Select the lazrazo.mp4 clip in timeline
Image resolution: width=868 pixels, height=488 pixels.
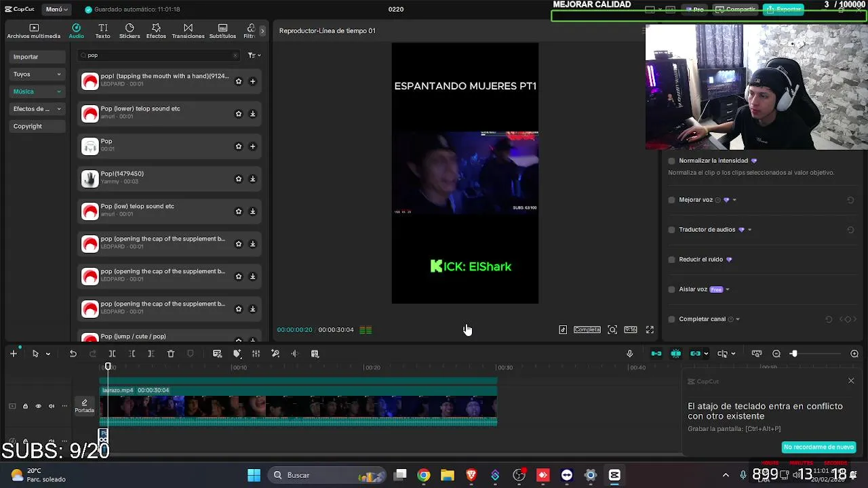[298, 405]
